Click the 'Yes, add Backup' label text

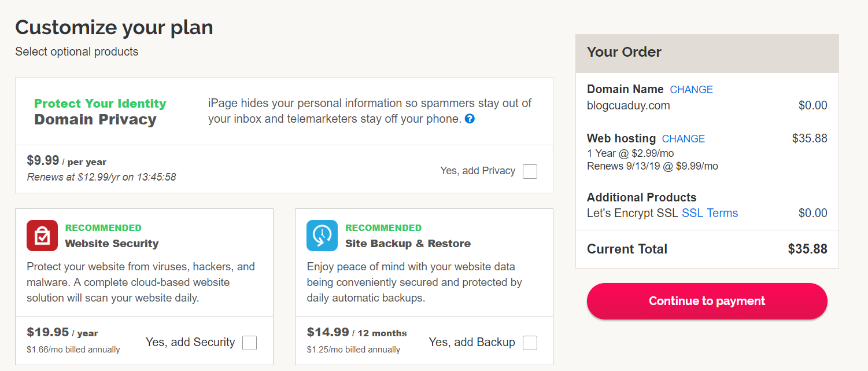(472, 342)
